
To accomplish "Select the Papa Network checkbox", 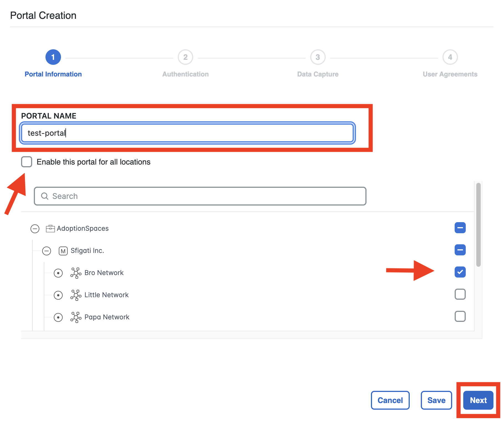I will 460,316.
